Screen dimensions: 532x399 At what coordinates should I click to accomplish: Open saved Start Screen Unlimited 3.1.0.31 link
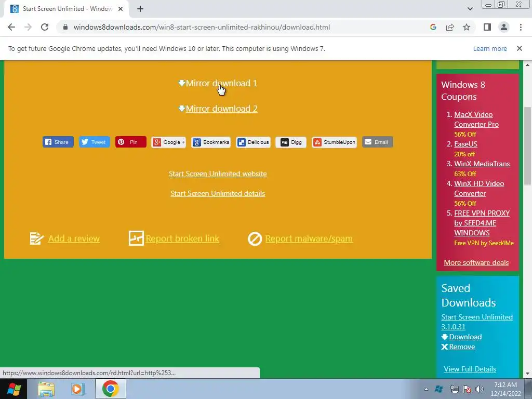[x=477, y=322]
